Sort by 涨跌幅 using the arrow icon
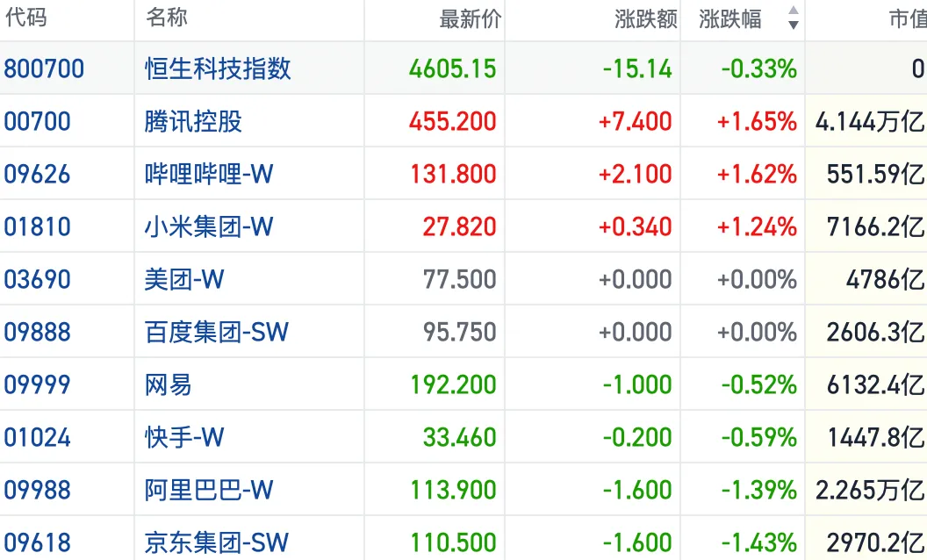Viewport: 927px width, 560px height. click(794, 18)
